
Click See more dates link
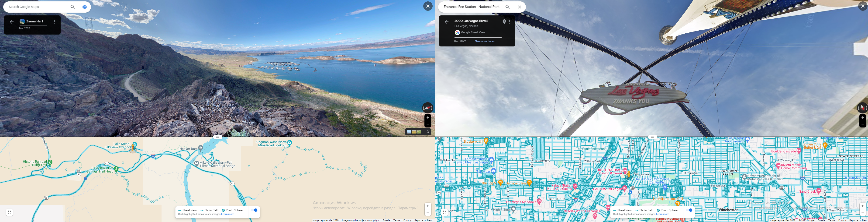(x=485, y=41)
